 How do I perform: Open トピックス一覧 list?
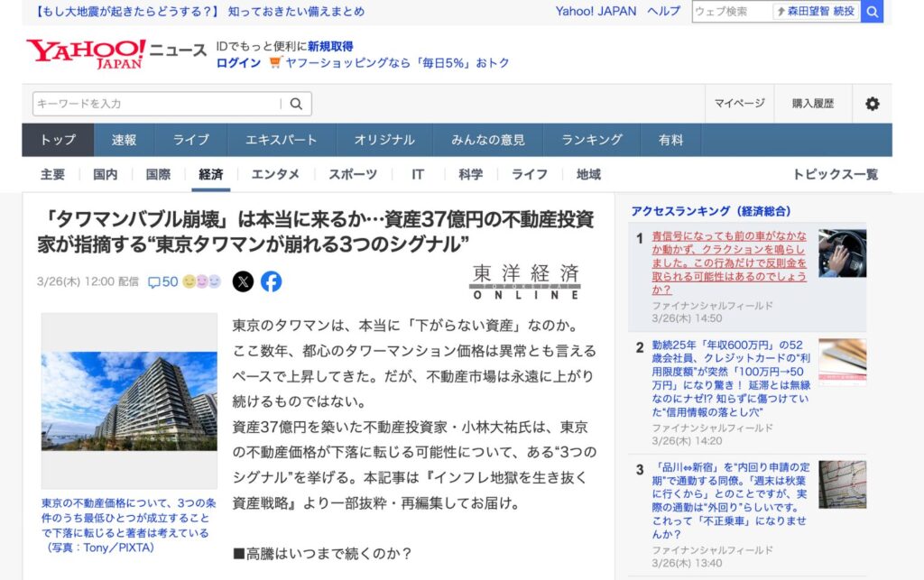point(835,175)
